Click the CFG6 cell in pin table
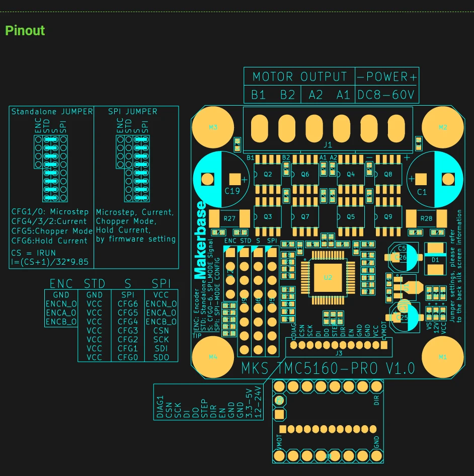 [x=128, y=304]
